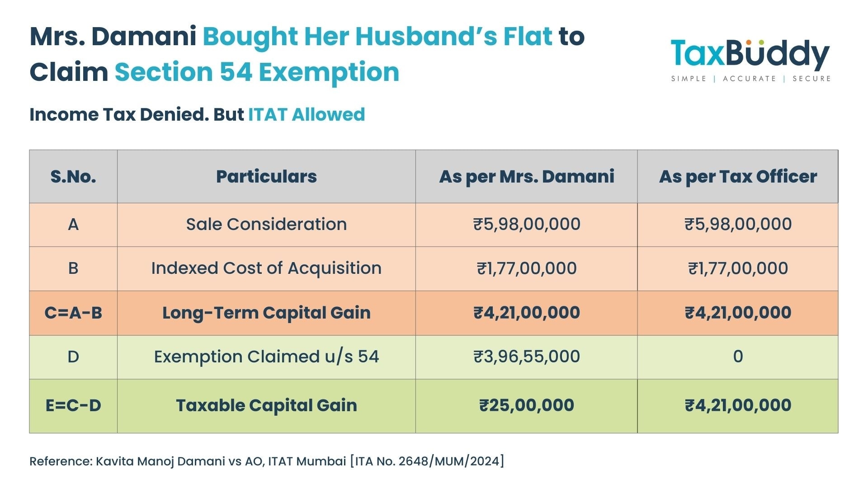Click the E=C-D row label
The image size is (868, 488).
73,405
